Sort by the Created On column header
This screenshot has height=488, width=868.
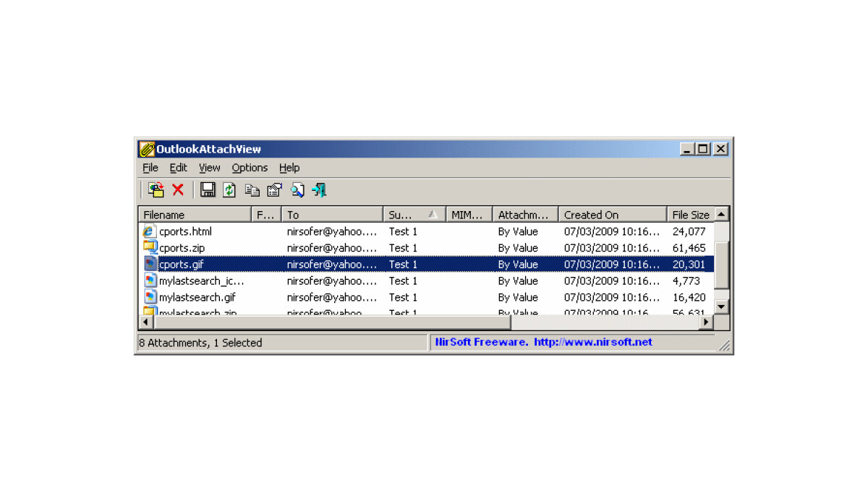click(613, 215)
